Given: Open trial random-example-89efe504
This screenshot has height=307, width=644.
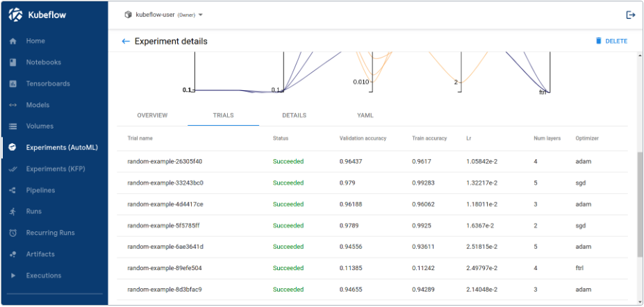Looking at the screenshot, I should click(165, 268).
